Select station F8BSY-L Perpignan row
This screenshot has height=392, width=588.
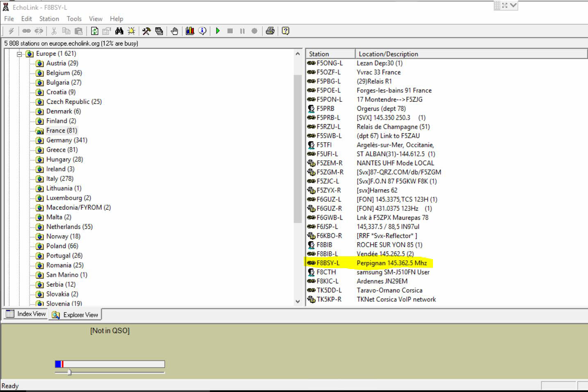pyautogui.click(x=369, y=263)
